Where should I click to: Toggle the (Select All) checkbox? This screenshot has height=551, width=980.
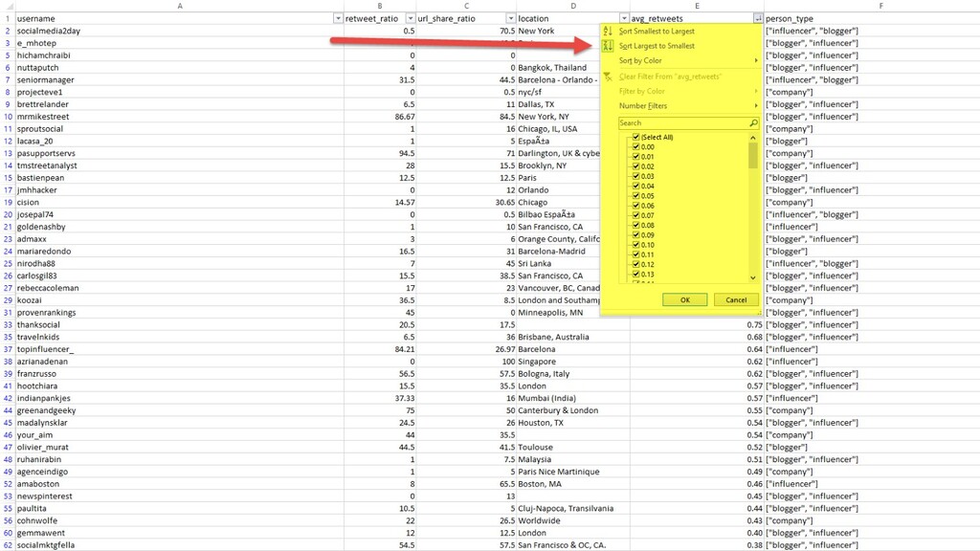[x=635, y=137]
